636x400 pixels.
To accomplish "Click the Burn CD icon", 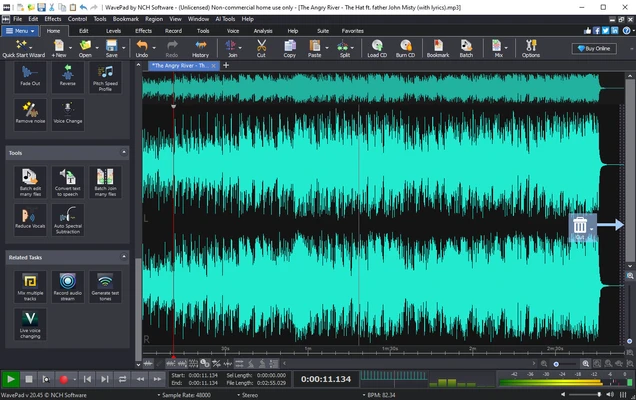I will (405, 49).
